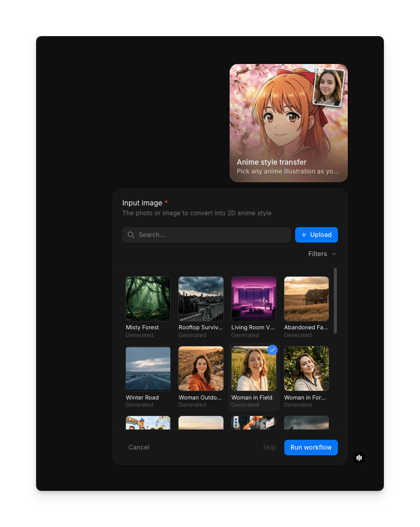This screenshot has height=527, width=420.
Task: Click the Filters chevron arrow
Action: tap(334, 254)
